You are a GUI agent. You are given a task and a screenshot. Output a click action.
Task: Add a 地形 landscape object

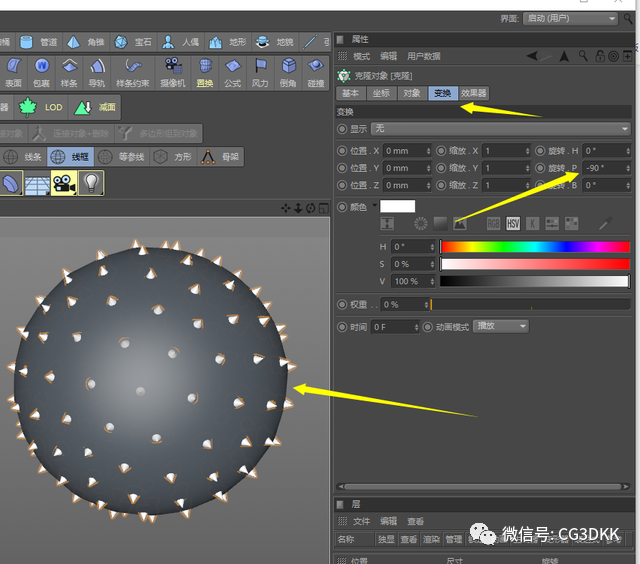point(227,42)
